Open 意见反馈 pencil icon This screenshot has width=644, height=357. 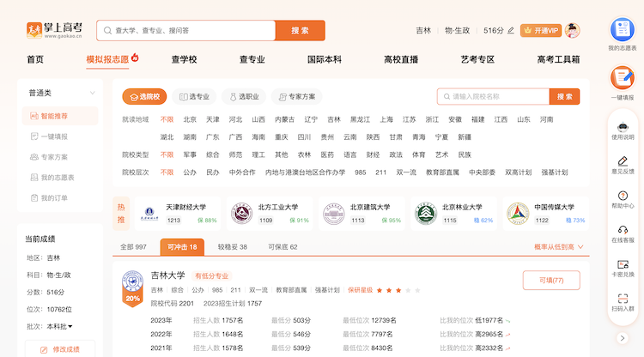tap(623, 160)
